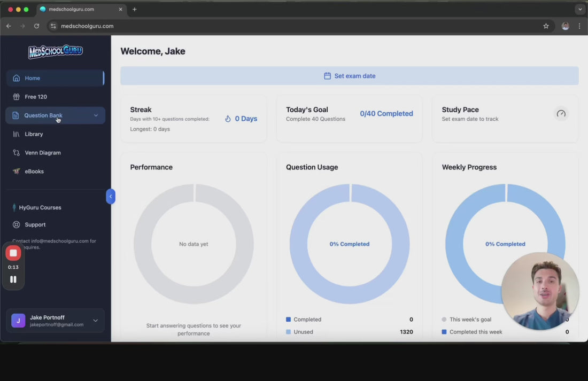Viewport: 588px width, 381px height.
Task: Pause the screen recording
Action: coord(13,279)
